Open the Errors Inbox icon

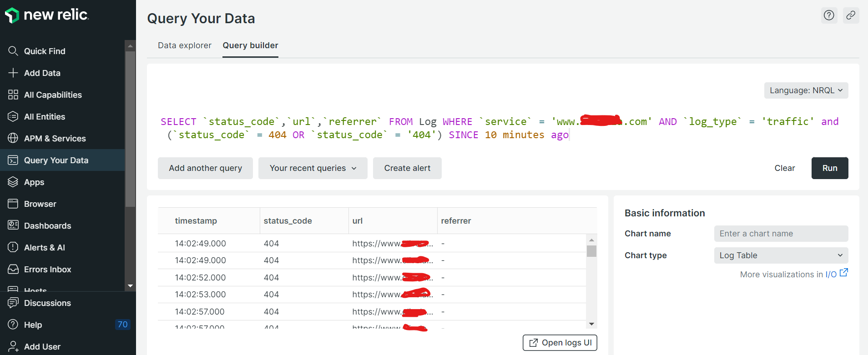13,269
